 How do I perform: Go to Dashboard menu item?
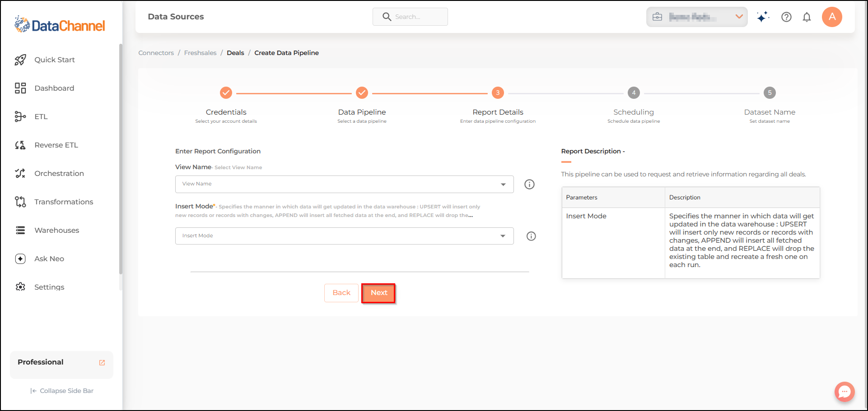(x=54, y=88)
